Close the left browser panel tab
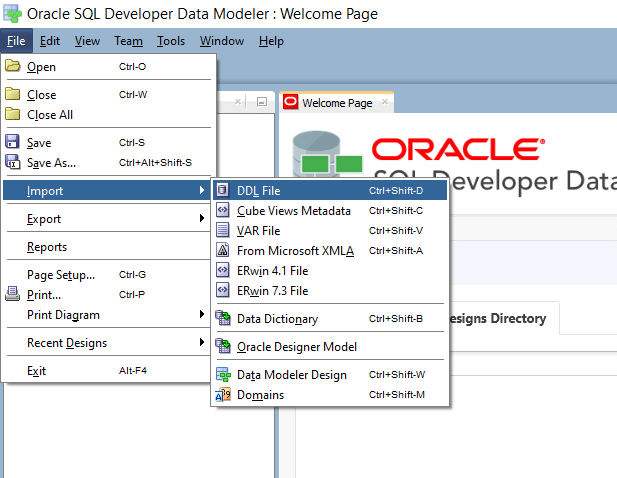 238,102
